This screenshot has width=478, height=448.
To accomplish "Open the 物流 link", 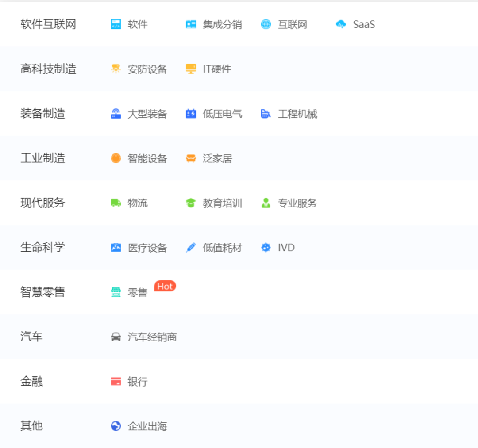I will coord(138,203).
